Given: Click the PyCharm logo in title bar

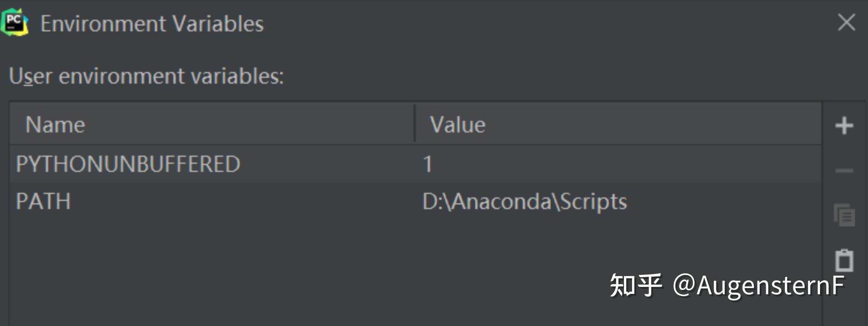Looking at the screenshot, I should click(x=15, y=22).
